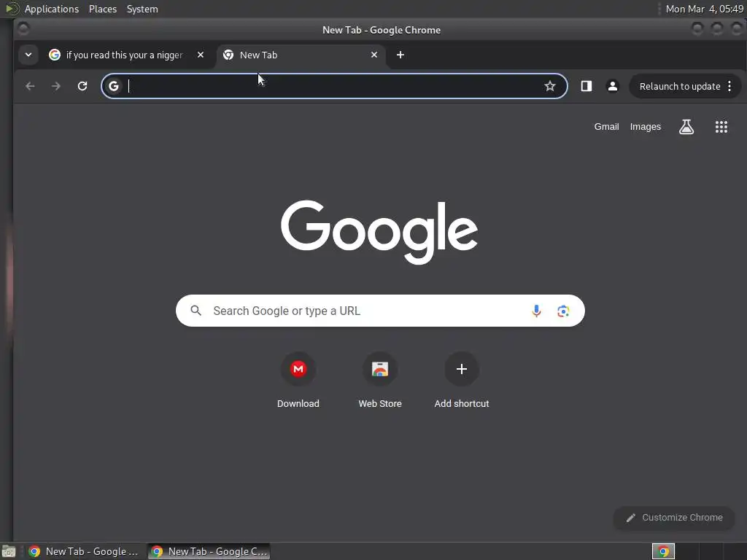Click the Google G icon in address bar
The width and height of the screenshot is (747, 560).
coord(113,86)
